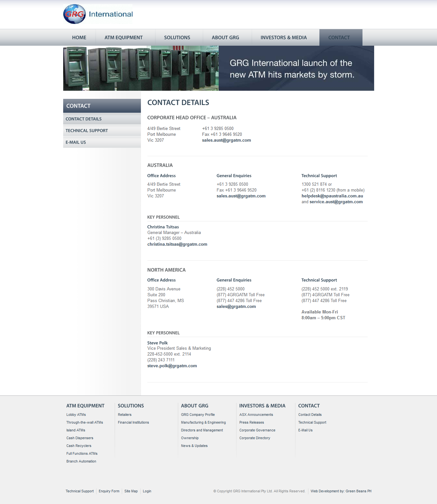Open the sales@grgatm.com North America email
The width and height of the screenshot is (437, 504).
(236, 307)
